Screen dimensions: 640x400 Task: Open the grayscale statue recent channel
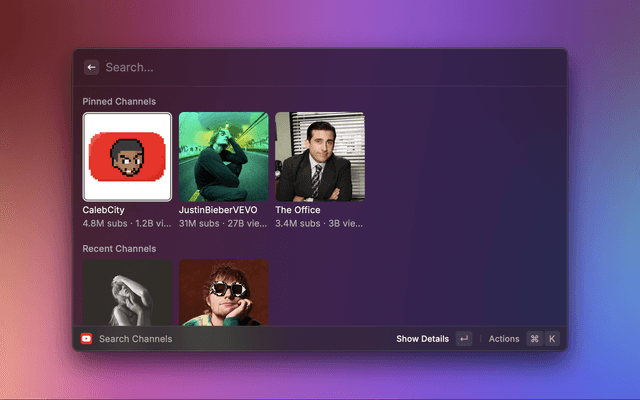coord(127,292)
